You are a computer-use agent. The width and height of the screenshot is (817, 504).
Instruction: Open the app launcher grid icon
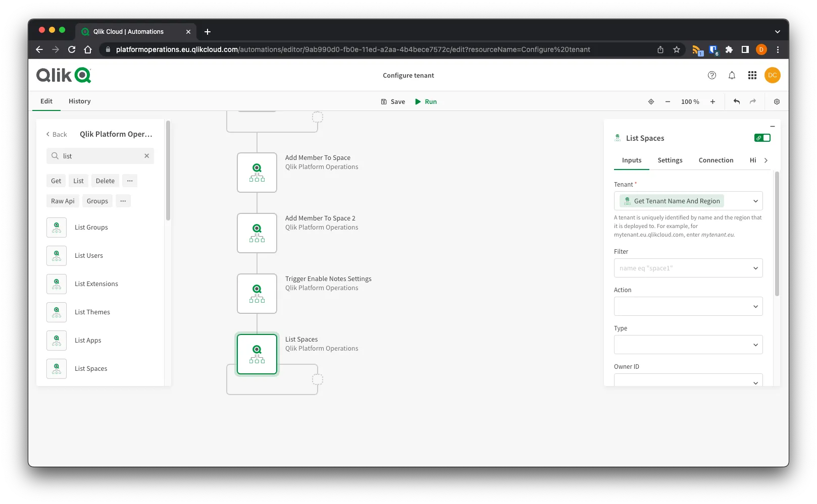752,75
